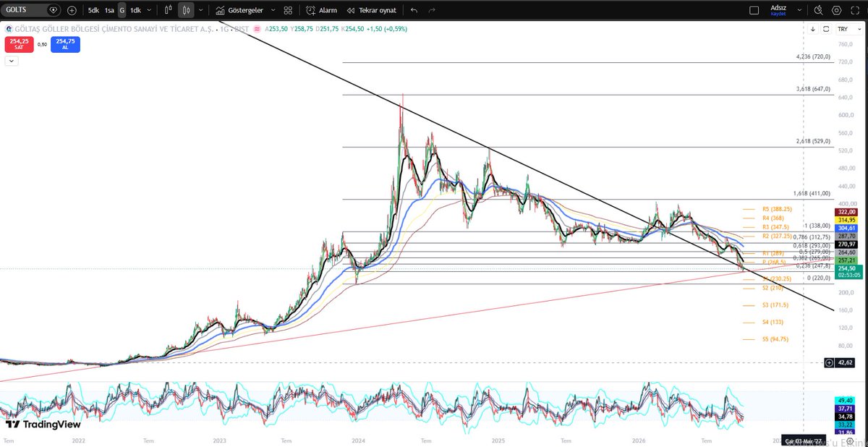The width and height of the screenshot is (868, 447).
Task: Select the S3 (171.5) pivot label
Action: click(775, 305)
